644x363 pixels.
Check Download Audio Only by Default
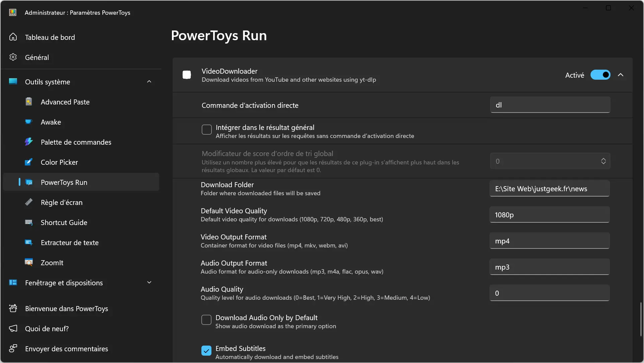(206, 320)
